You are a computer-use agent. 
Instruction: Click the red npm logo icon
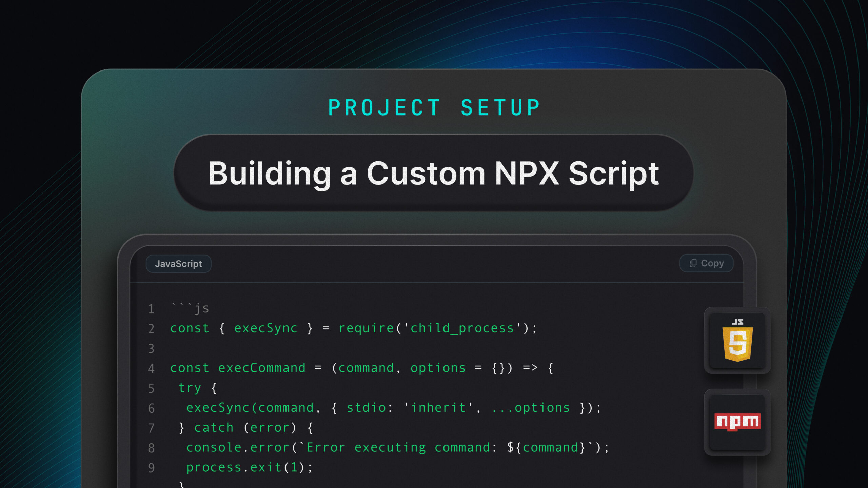coord(737,422)
